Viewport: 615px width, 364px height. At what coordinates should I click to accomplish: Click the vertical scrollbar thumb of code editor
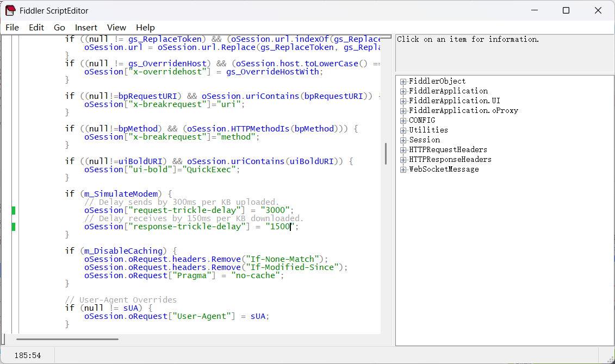pos(386,154)
